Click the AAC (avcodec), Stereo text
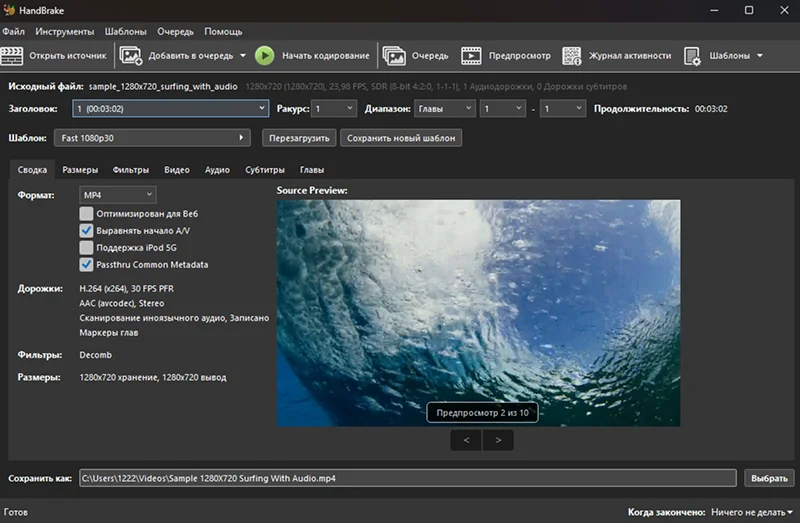This screenshot has height=523, width=800. pyautogui.click(x=121, y=303)
